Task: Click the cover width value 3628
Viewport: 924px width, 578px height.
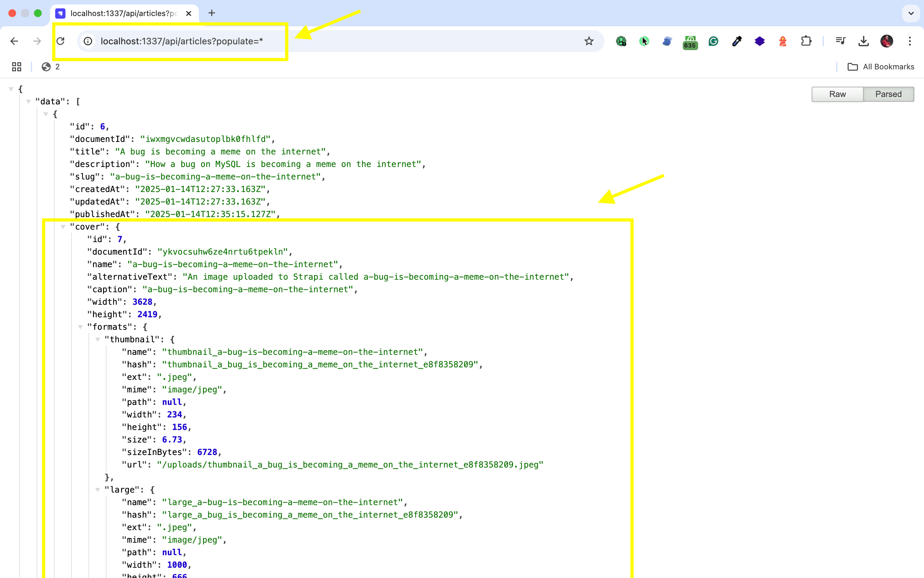Action: click(142, 302)
